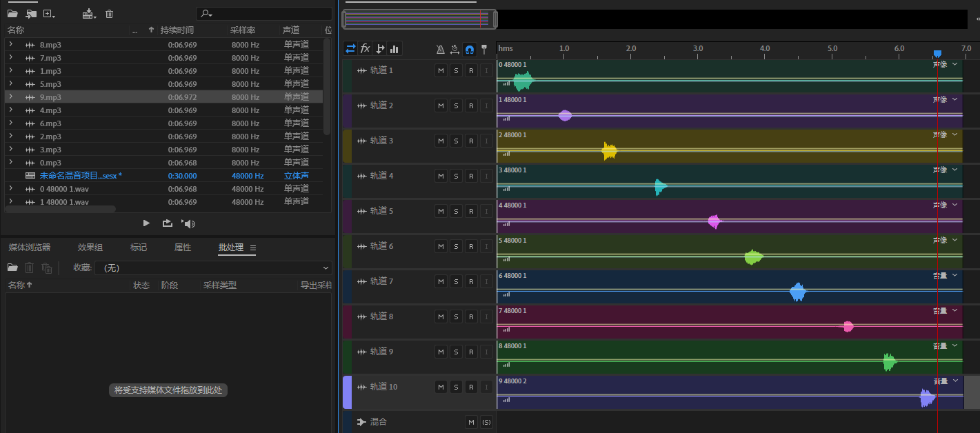The image size is (980, 433).
Task: Expand the 9.mp3 file entry
Action: [10, 97]
